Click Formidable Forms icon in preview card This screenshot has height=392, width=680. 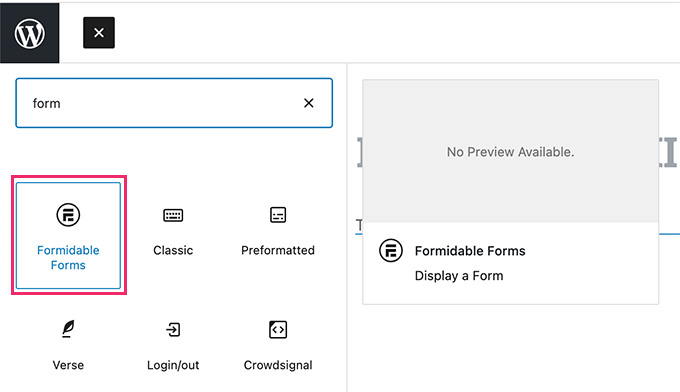[391, 251]
